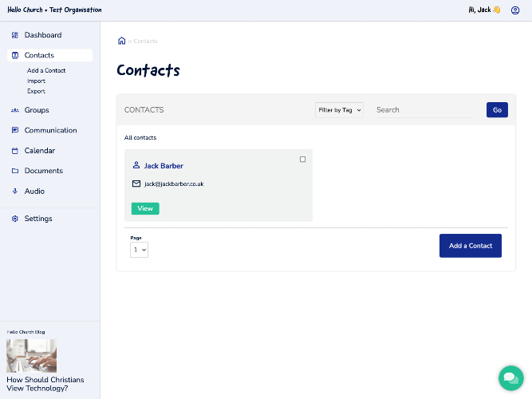Open the Filter by Tag dropdown

point(339,110)
